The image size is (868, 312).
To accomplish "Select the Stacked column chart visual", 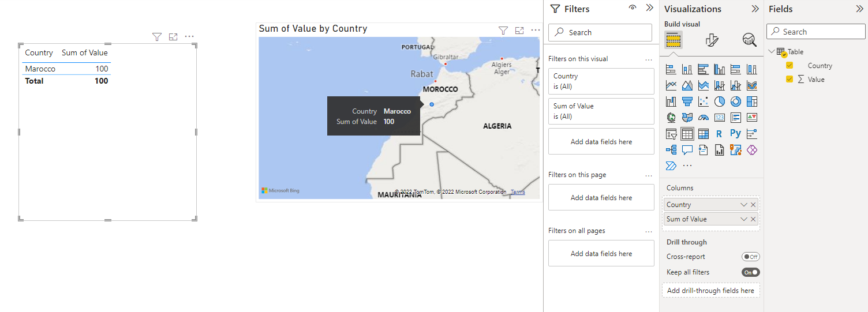I will point(687,69).
